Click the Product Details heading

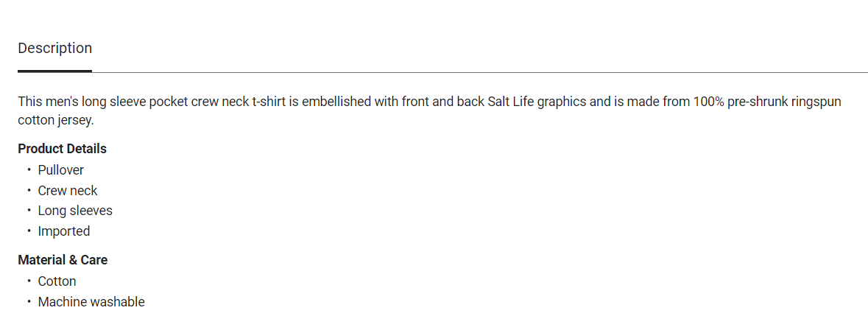[62, 149]
